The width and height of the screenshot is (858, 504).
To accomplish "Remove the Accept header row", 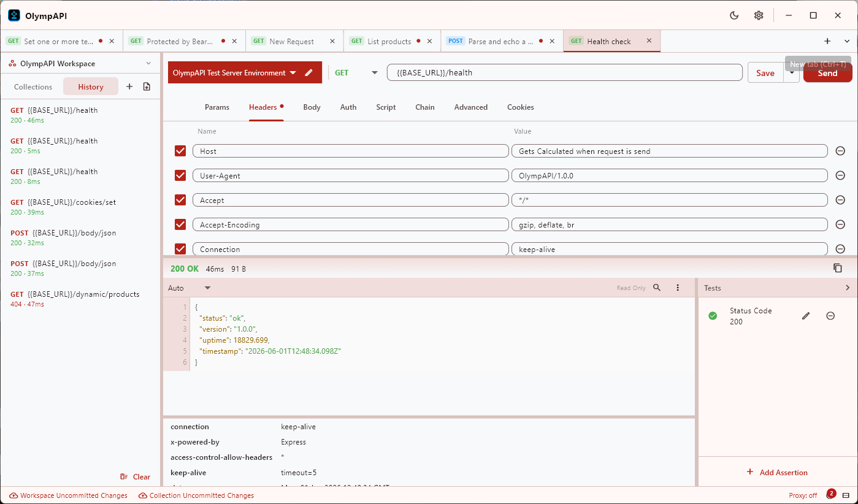I will [840, 200].
